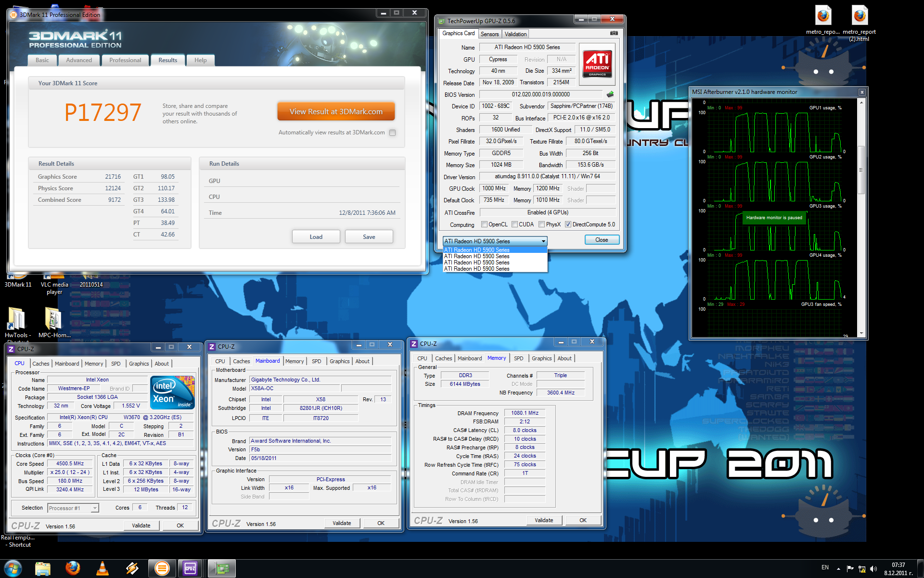Switch to the Basic tab in 3DMark 11
924x578 pixels.
(42, 60)
